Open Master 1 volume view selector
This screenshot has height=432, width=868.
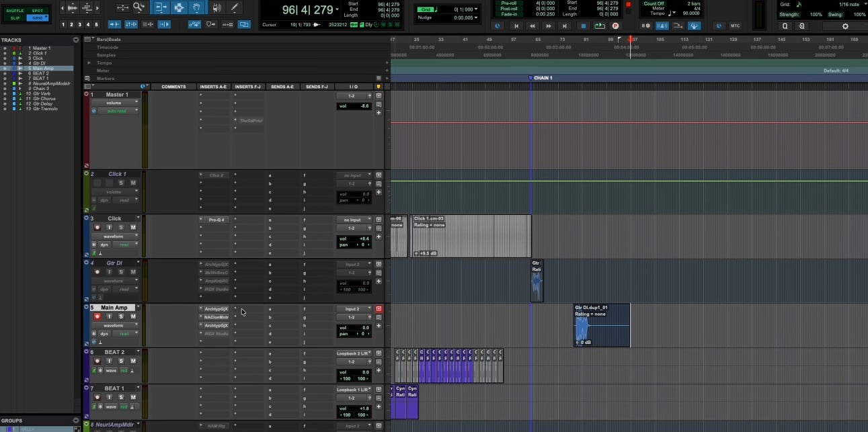[116, 103]
